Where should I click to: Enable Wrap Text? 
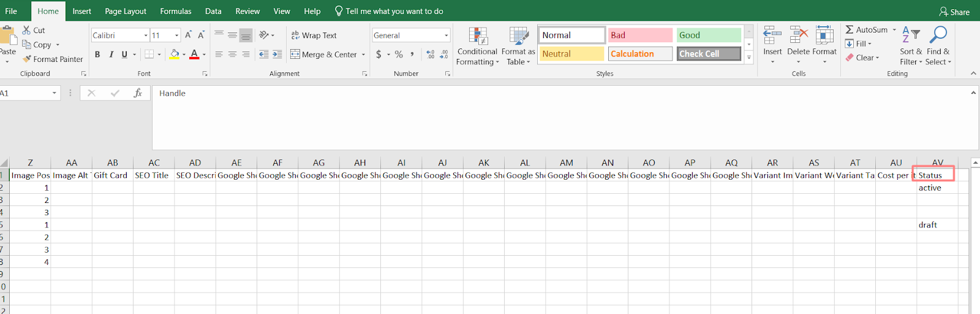click(314, 36)
